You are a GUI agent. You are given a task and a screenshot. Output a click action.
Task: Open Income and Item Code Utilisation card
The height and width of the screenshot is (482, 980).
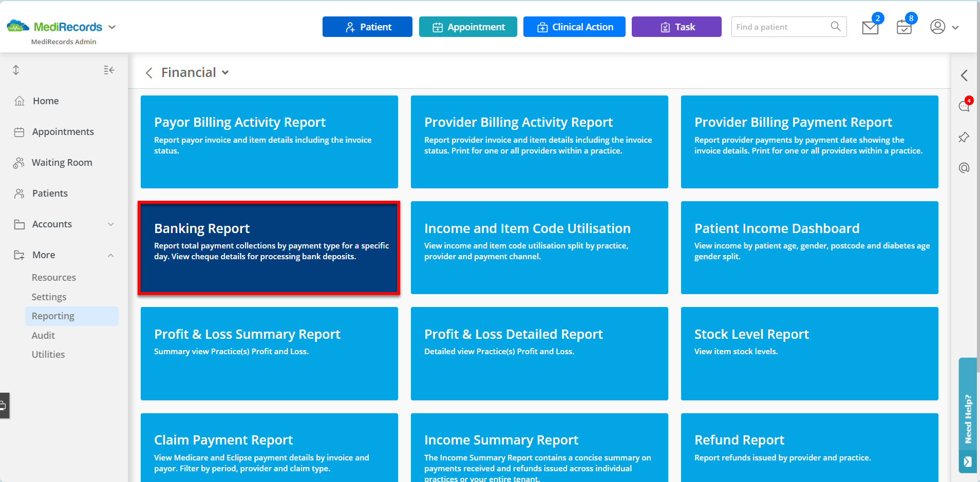pos(539,248)
